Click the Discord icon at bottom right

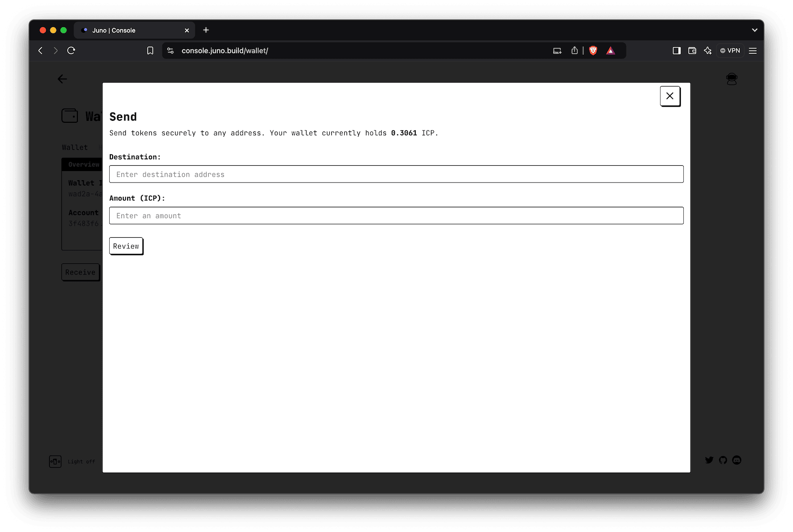tap(736, 460)
